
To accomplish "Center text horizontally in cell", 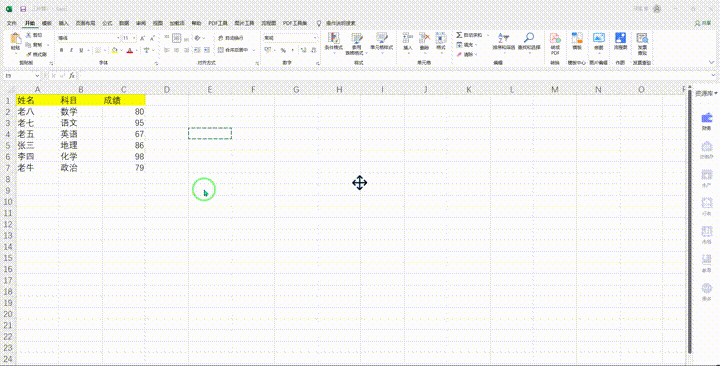I will 176,50.
